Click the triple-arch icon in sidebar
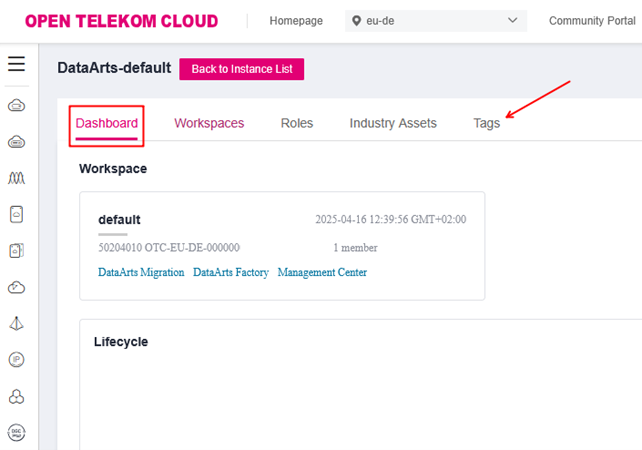Image resolution: width=642 pixels, height=450 pixels. tap(16, 178)
